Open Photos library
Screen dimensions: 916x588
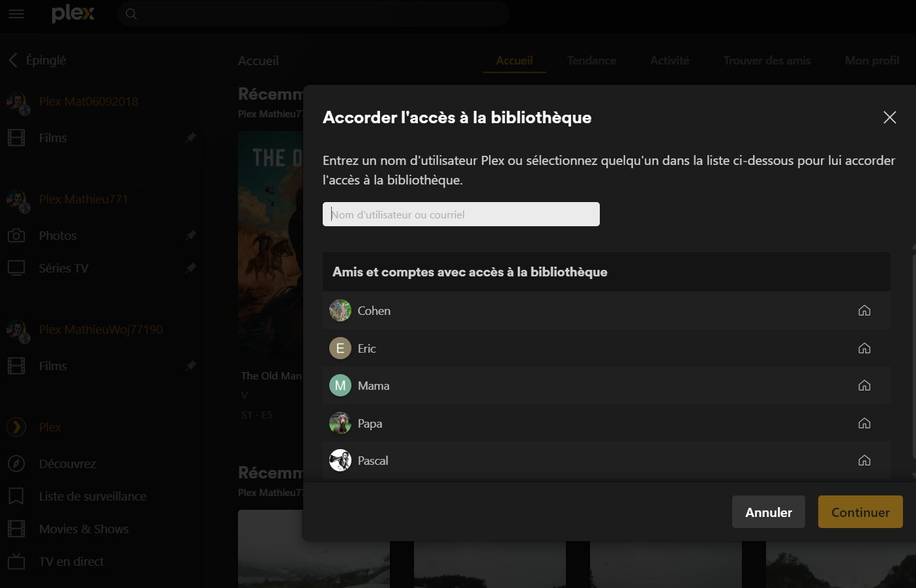[x=58, y=235]
